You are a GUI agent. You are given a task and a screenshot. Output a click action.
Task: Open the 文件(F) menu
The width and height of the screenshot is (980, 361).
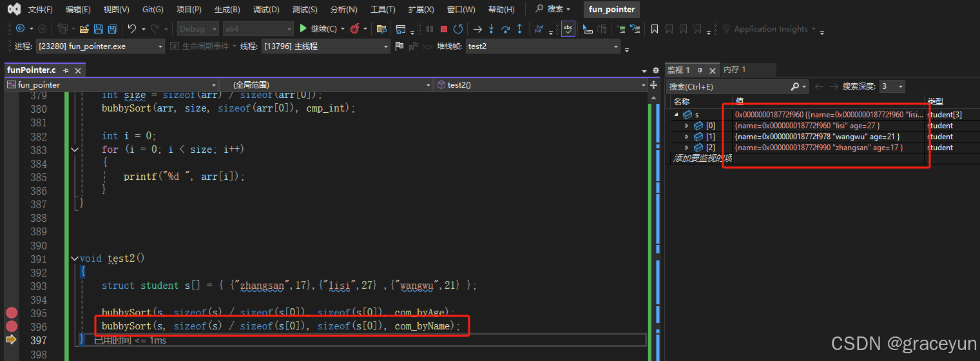coord(41,10)
